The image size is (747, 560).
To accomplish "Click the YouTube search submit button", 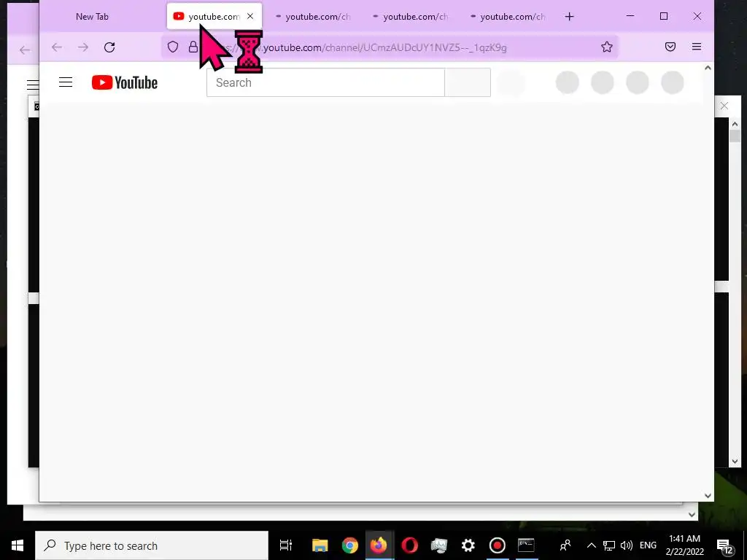I will (468, 82).
